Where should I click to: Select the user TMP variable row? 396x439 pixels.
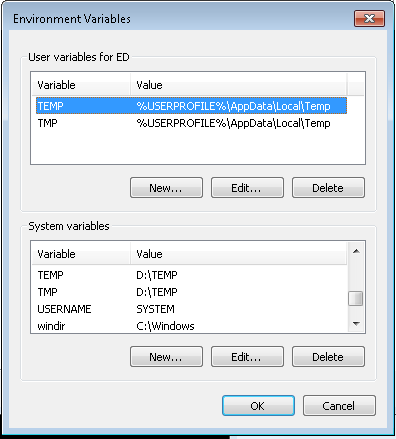(x=191, y=123)
